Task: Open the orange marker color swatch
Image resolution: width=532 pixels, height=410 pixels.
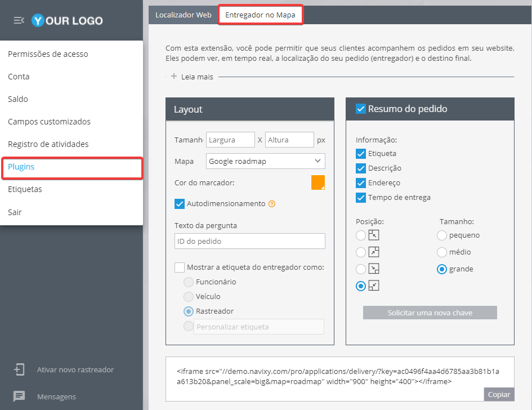Action: pos(318,182)
